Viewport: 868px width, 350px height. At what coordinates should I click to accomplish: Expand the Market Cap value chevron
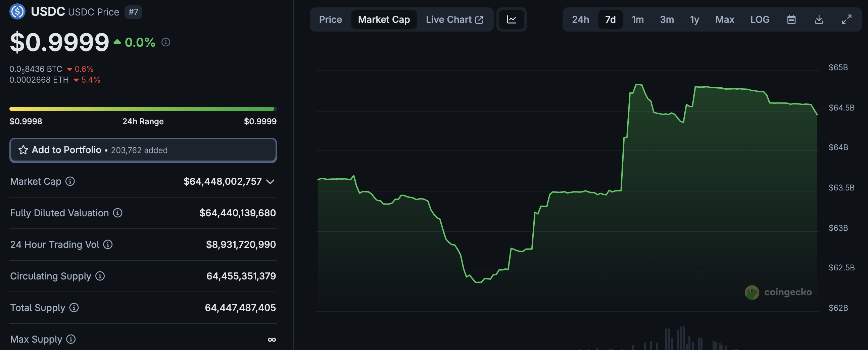pos(270,182)
